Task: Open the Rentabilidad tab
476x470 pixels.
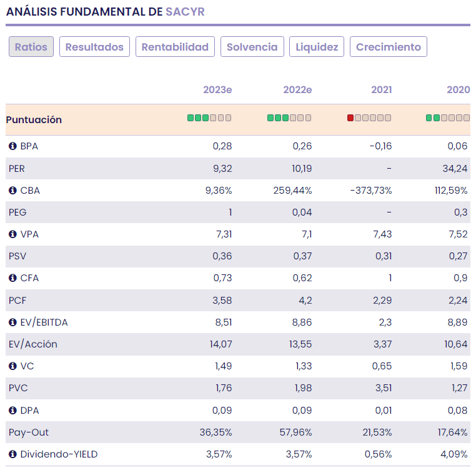Action: [175, 47]
